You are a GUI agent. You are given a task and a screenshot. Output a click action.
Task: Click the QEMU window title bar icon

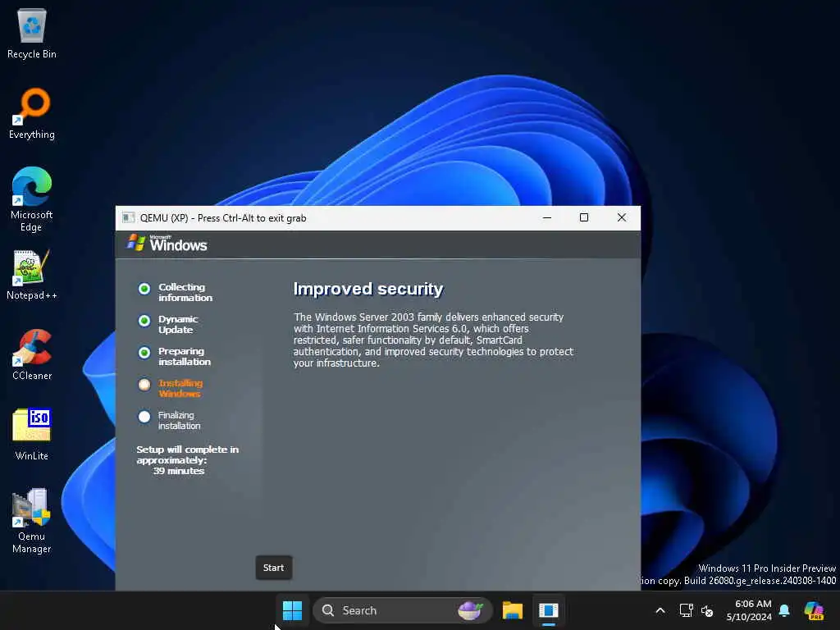[128, 217]
